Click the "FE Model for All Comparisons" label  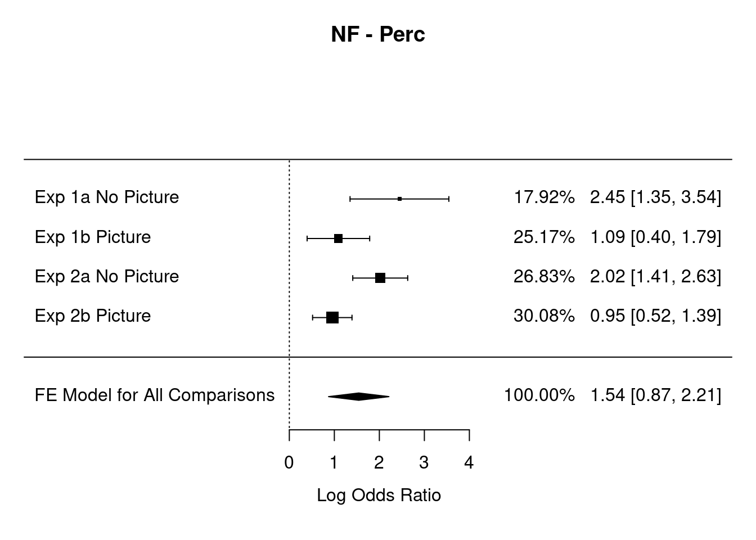[155, 395]
